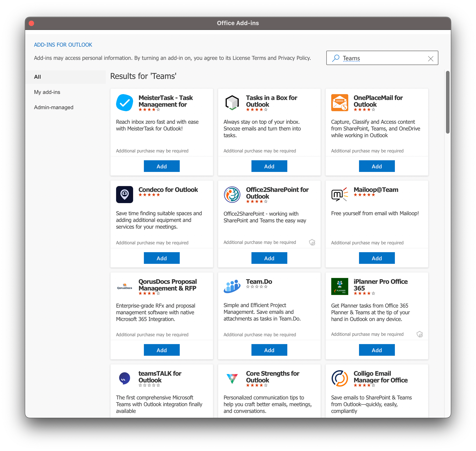Viewport: 476px width, 451px height.
Task: Clear the Teams search text
Action: (x=430, y=59)
